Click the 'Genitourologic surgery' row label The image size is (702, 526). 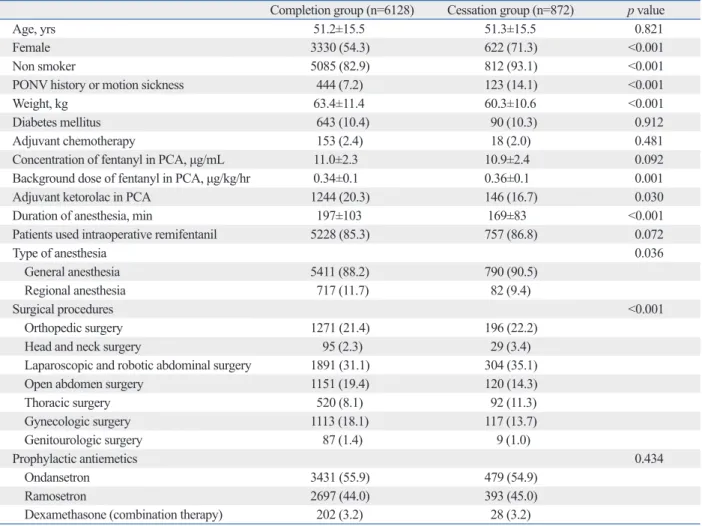(83, 440)
